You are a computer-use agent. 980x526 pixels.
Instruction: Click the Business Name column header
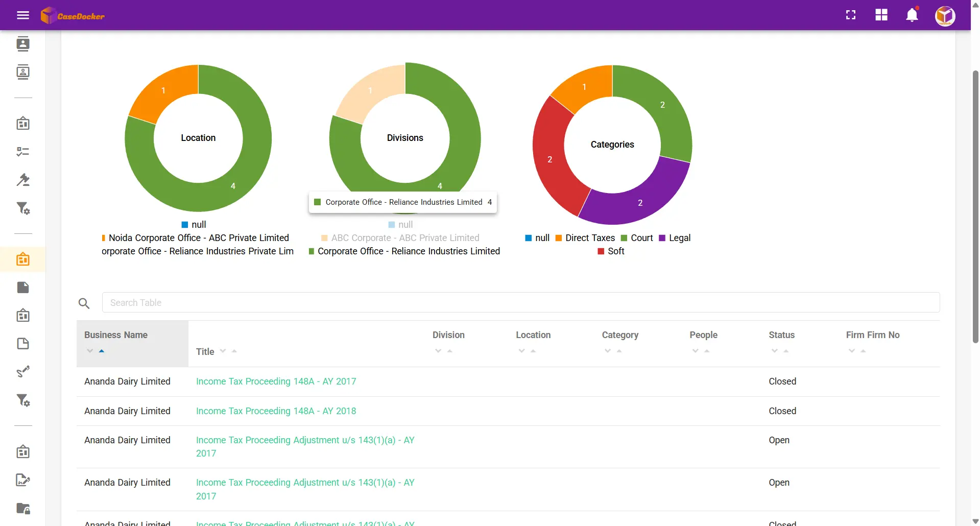(x=116, y=335)
